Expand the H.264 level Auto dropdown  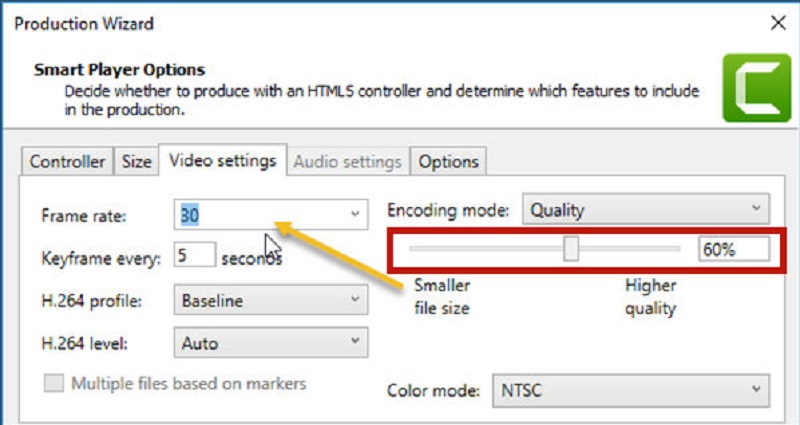point(270,343)
